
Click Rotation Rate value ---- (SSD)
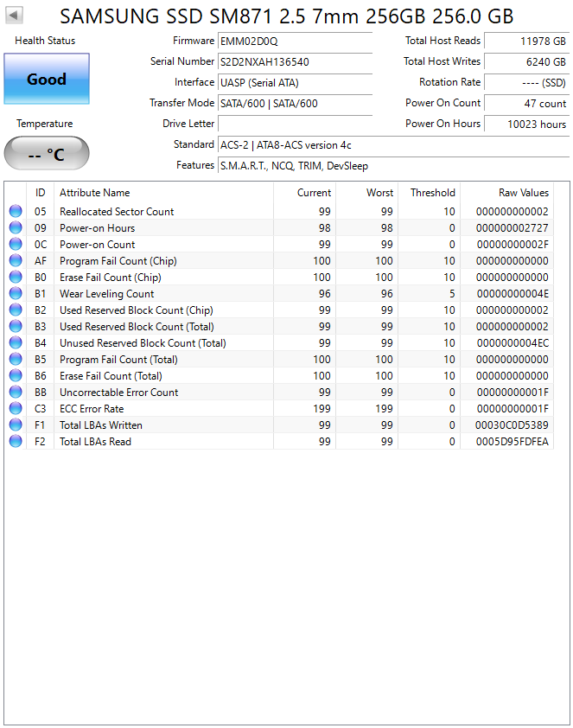click(x=526, y=83)
